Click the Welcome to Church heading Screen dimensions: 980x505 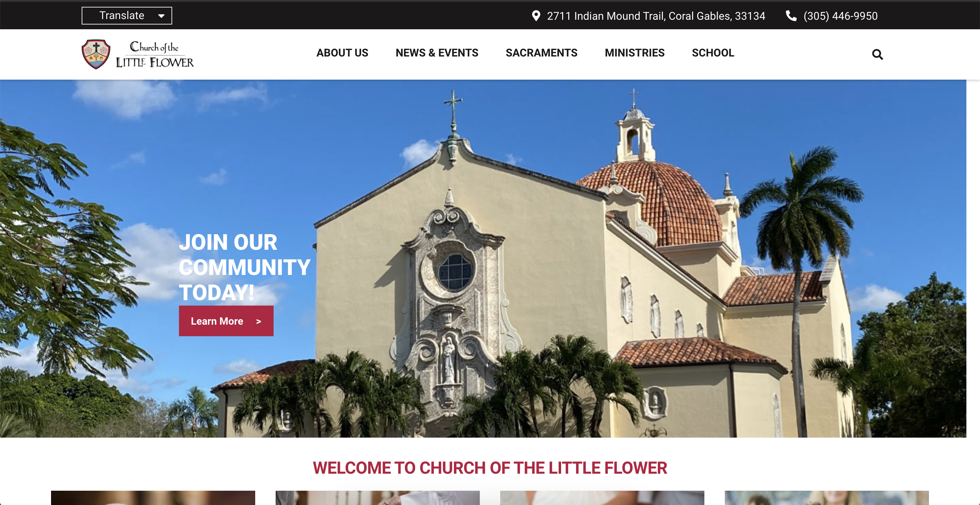pyautogui.click(x=490, y=468)
